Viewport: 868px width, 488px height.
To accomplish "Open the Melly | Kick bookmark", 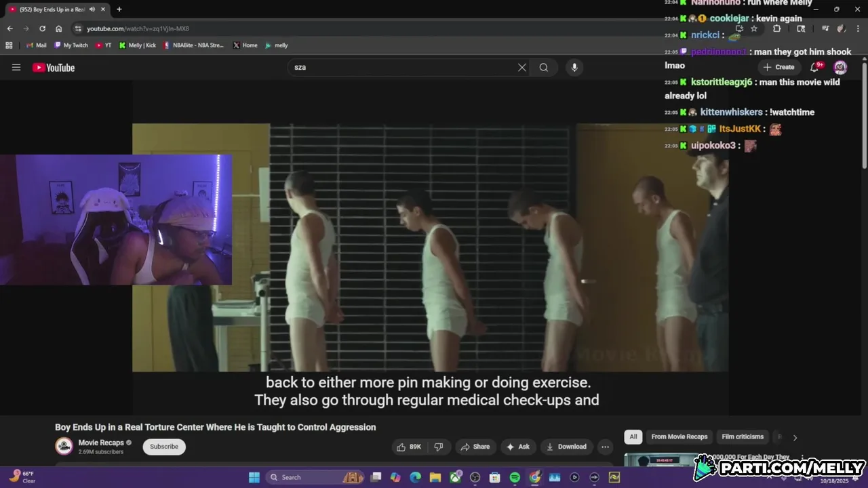I will [x=138, y=45].
